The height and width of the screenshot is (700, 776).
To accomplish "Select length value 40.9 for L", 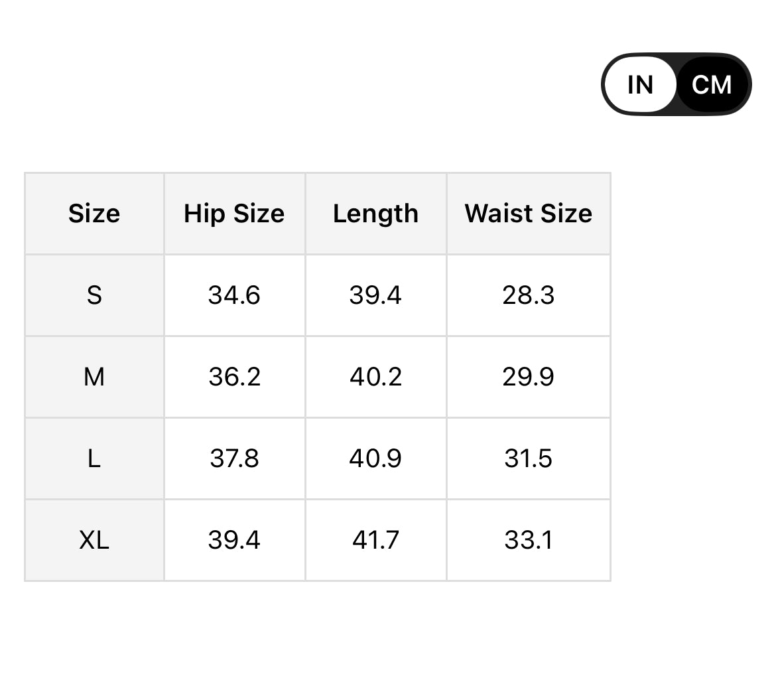I will pyautogui.click(x=375, y=458).
